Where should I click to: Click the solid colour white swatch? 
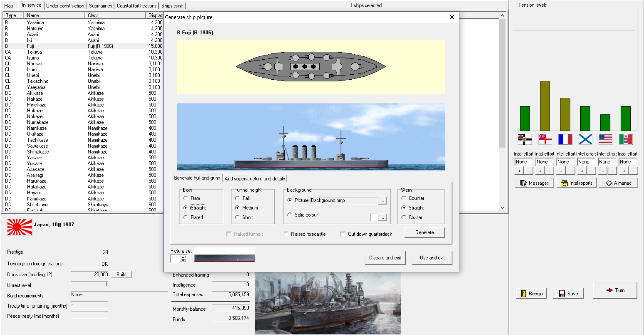click(x=374, y=218)
